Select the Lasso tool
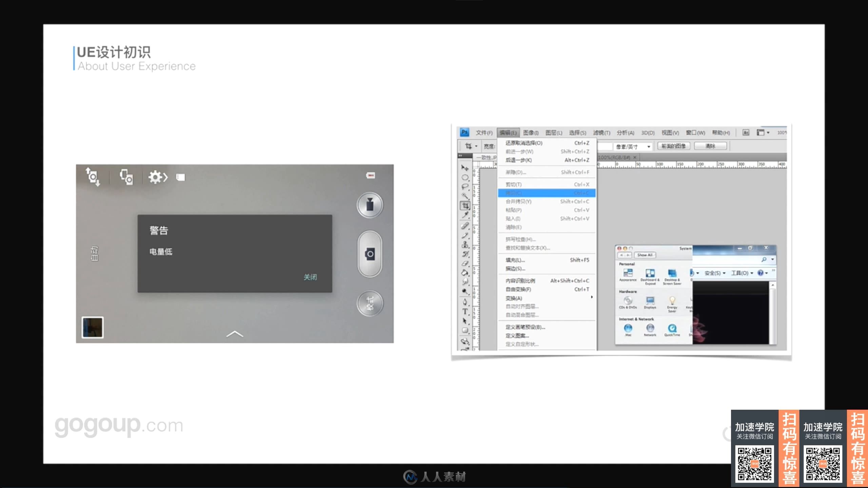This screenshot has width=868, height=488. coord(465,186)
